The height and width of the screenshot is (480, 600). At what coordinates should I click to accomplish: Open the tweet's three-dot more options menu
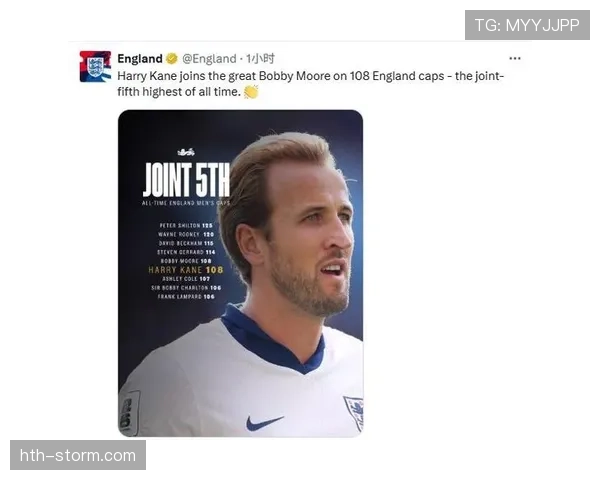pyautogui.click(x=515, y=59)
